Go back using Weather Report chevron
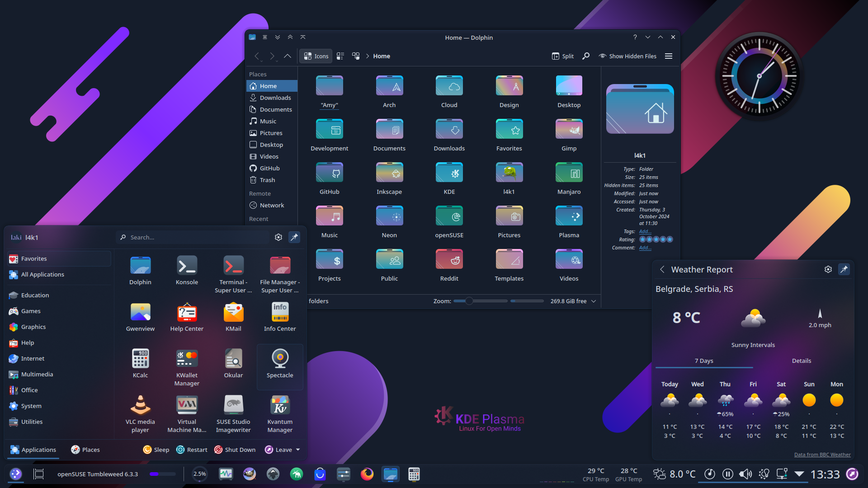The image size is (868, 488). [662, 269]
